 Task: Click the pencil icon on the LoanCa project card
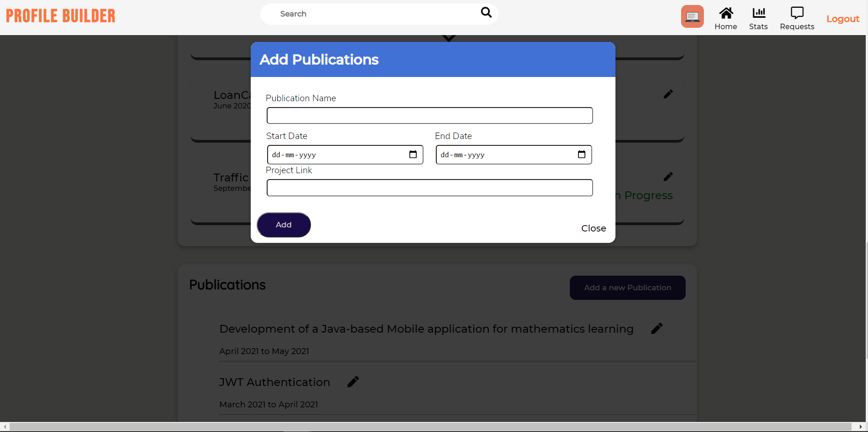point(668,94)
